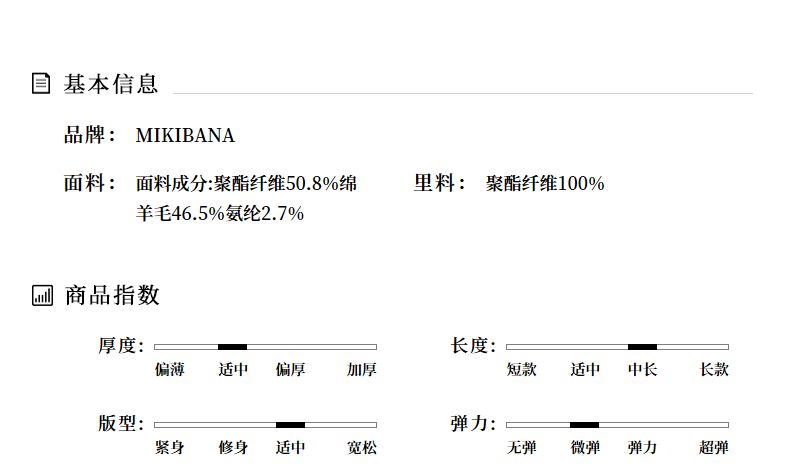Click the 版型 slider's black indicator
Screen dimensions: 790x466
[x=290, y=424]
